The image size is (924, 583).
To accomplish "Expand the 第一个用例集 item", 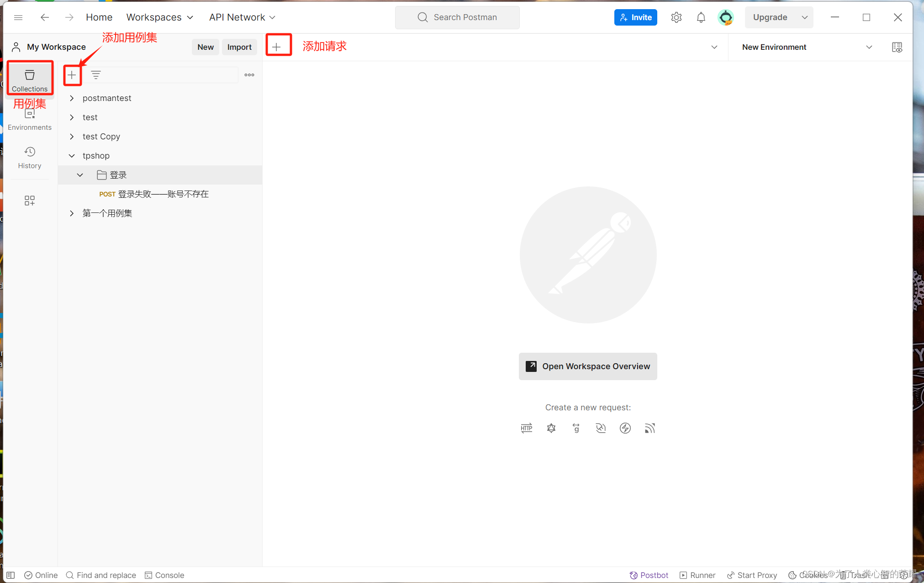I will [x=72, y=213].
